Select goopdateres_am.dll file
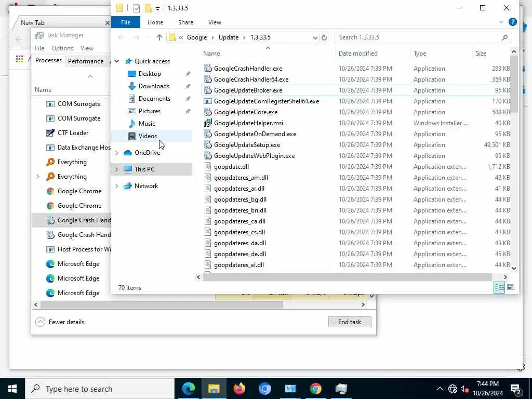This screenshot has width=532, height=399. (241, 178)
